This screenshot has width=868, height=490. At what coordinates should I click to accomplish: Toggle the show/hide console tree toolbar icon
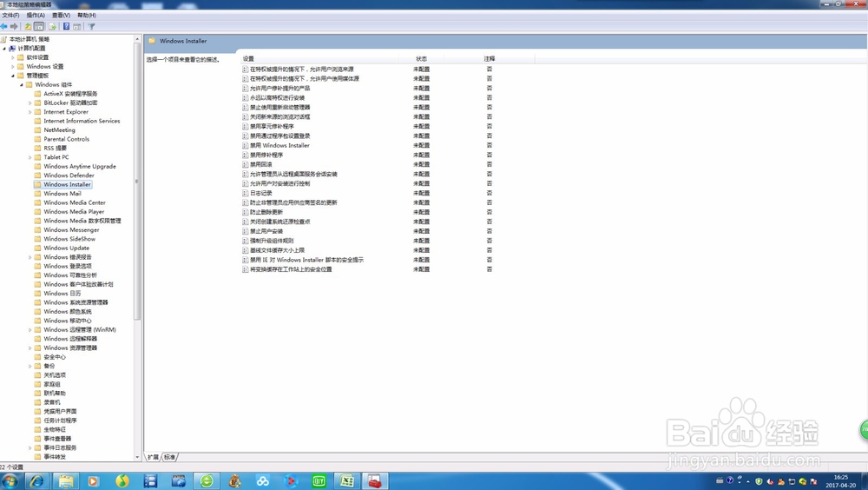coord(39,27)
